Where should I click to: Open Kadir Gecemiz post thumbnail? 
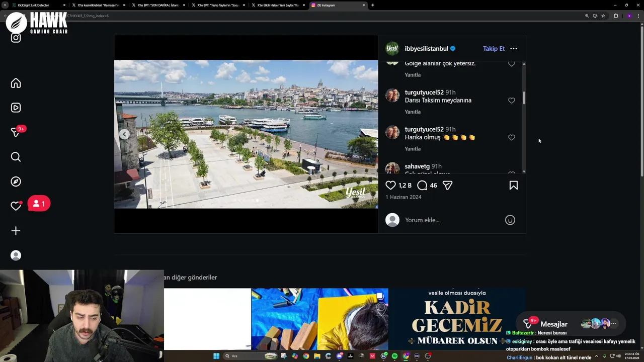click(x=457, y=319)
